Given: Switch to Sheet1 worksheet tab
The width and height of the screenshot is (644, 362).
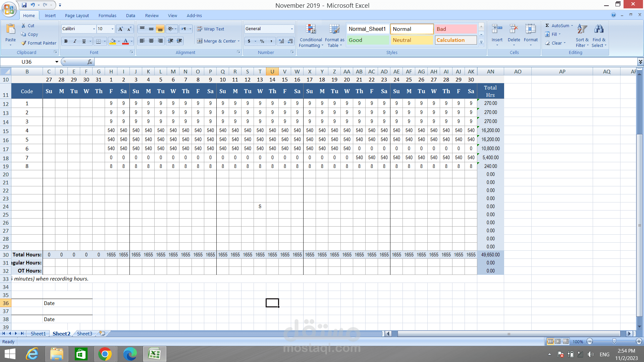Looking at the screenshot, I should 38,334.
